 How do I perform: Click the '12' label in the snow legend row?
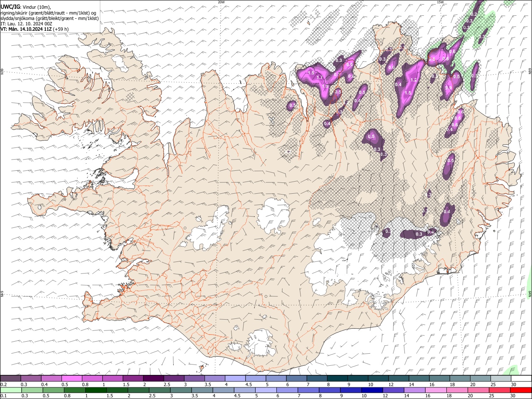(x=391, y=384)
